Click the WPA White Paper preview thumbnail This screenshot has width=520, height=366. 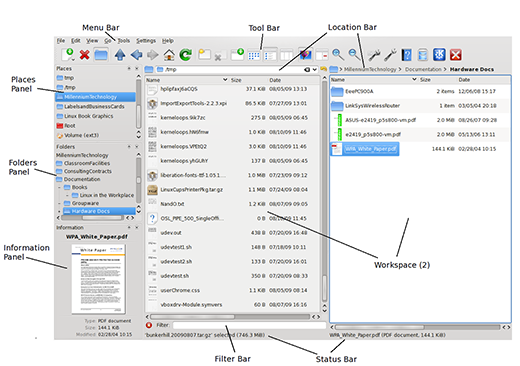pyautogui.click(x=99, y=279)
